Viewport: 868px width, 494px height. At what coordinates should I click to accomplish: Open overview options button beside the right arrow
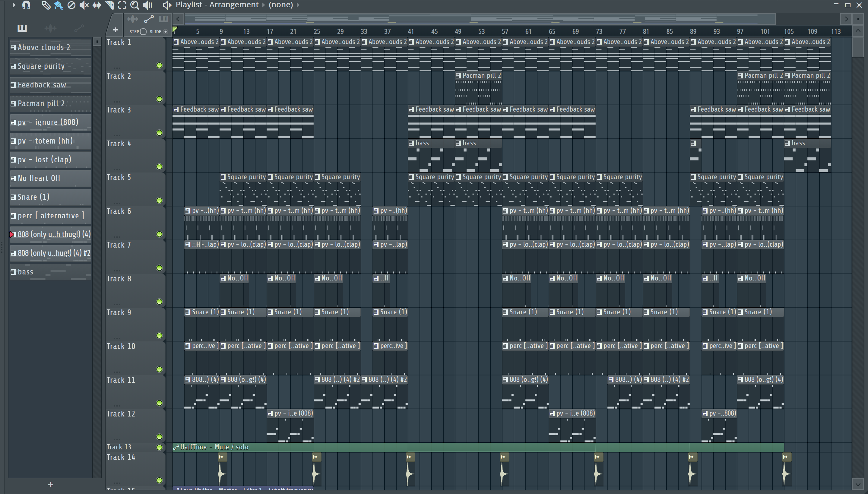tap(858, 19)
